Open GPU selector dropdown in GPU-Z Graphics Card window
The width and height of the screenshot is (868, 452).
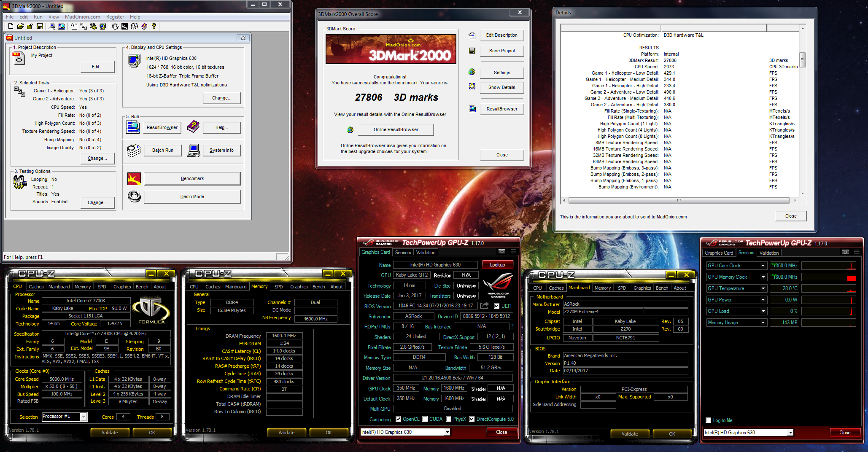point(447,432)
